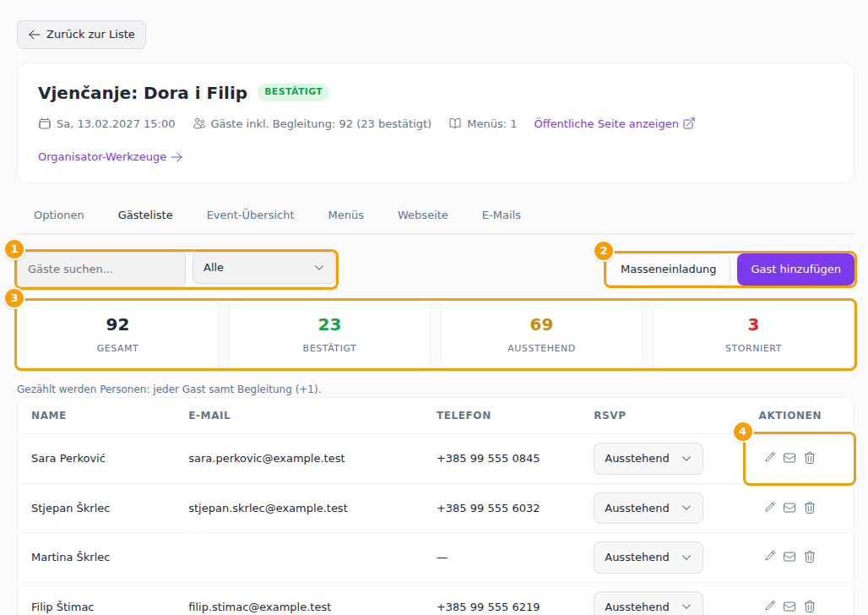Image resolution: width=868 pixels, height=615 pixels.
Task: Click pencil icon for Stjepan Škrlec
Action: 770,508
